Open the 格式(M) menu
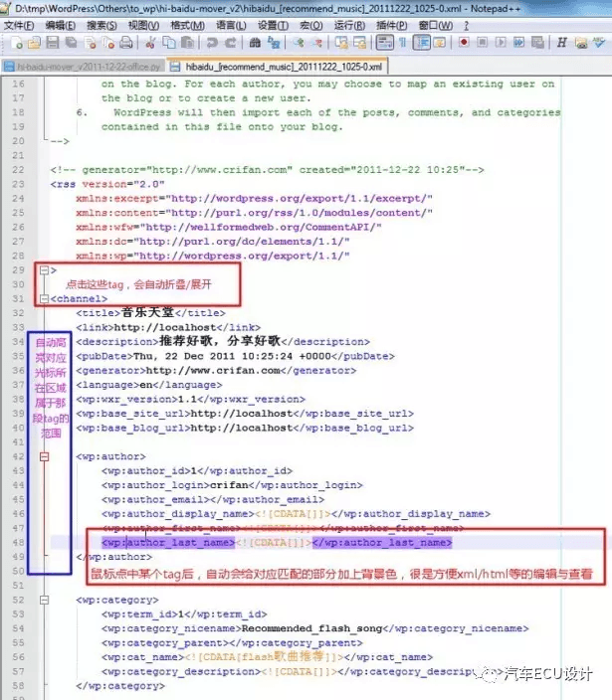The width and height of the screenshot is (612, 700). [188, 26]
